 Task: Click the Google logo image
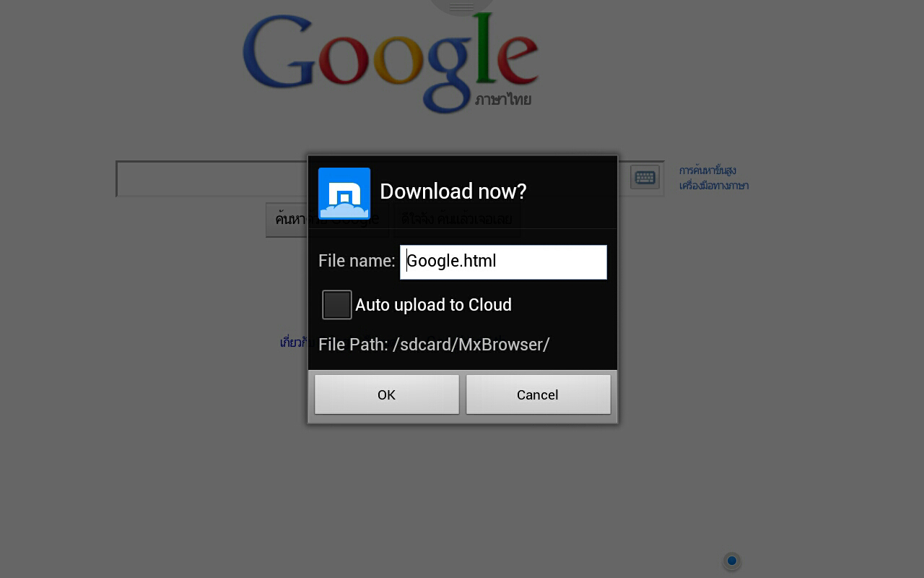pos(391,63)
